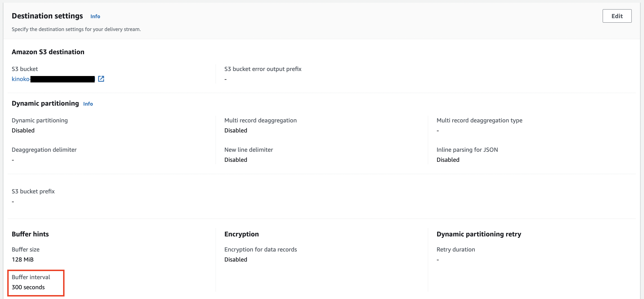Click Disabled status under Encryption for data records

236,260
